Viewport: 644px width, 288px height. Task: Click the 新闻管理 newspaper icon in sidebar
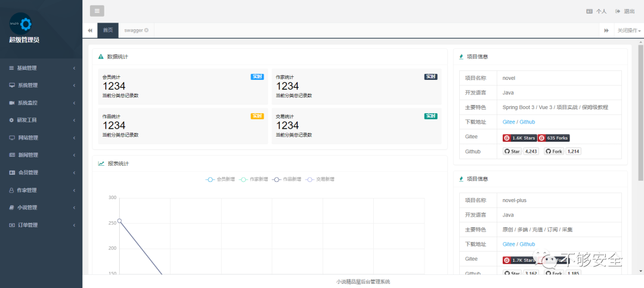12,155
